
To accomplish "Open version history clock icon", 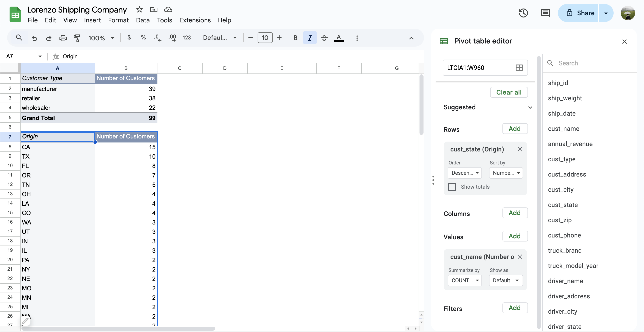I will tap(523, 13).
